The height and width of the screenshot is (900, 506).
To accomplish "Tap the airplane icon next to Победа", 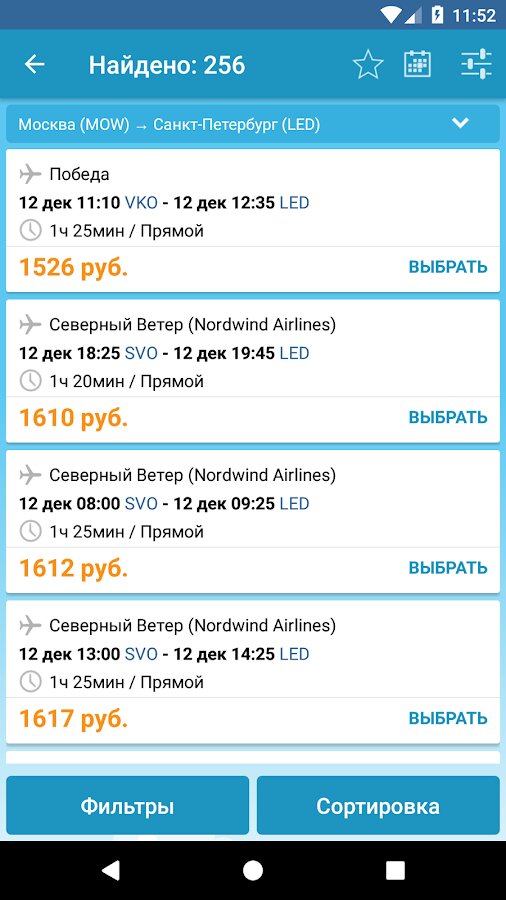I will point(30,173).
